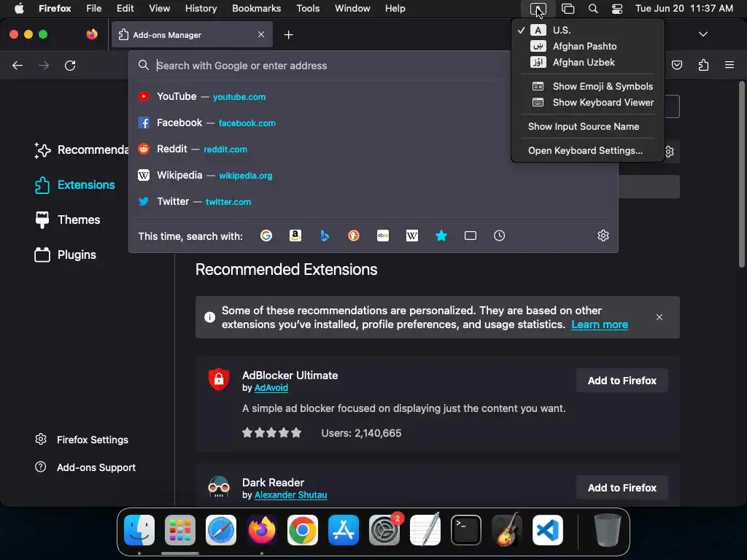Open Alexander Shutau author link
Screen dimensions: 747x560
click(x=290, y=495)
